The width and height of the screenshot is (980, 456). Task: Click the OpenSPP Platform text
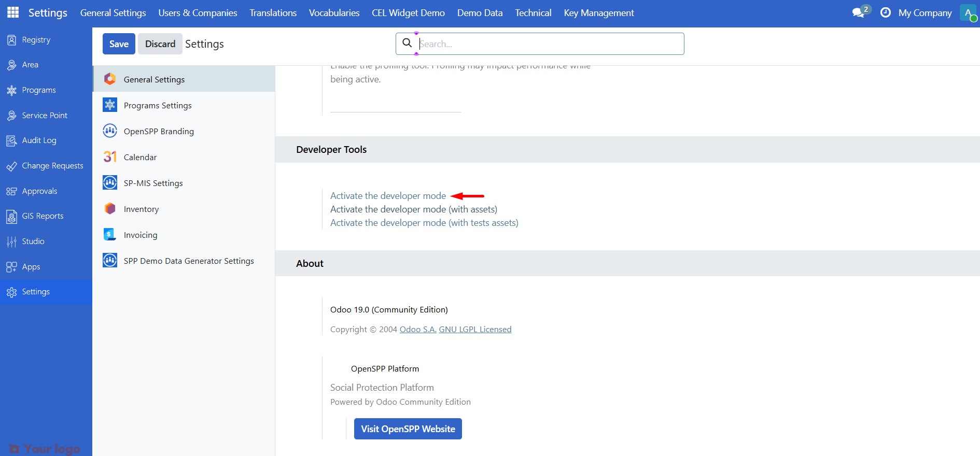click(385, 369)
